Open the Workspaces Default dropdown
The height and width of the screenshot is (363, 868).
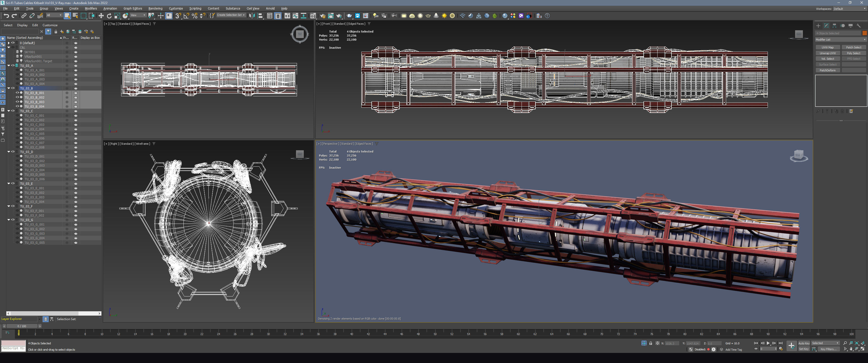click(x=850, y=9)
